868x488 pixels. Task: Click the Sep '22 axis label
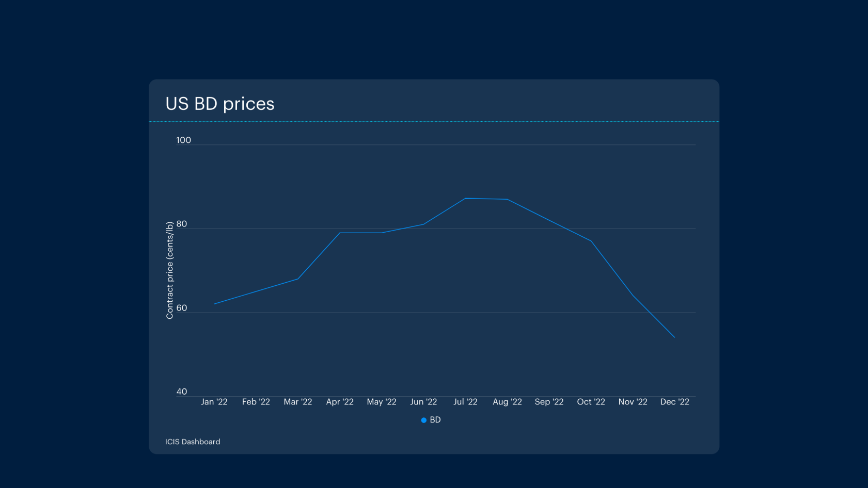[549, 402]
